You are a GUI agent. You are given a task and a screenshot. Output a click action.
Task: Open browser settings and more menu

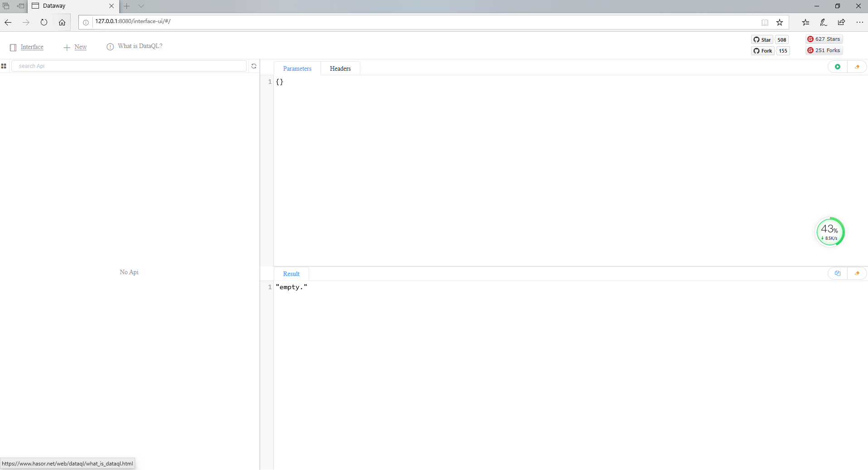[x=859, y=22]
